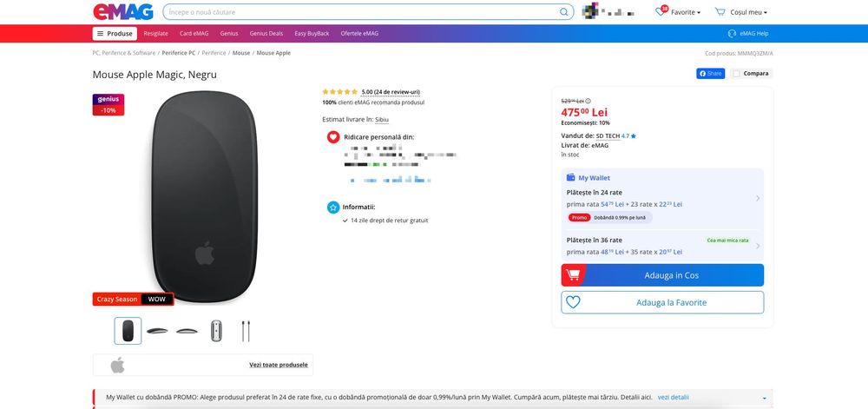Viewport: 868px width, 409px height.
Task: Click the eMAG Help headset icon
Action: point(732,34)
